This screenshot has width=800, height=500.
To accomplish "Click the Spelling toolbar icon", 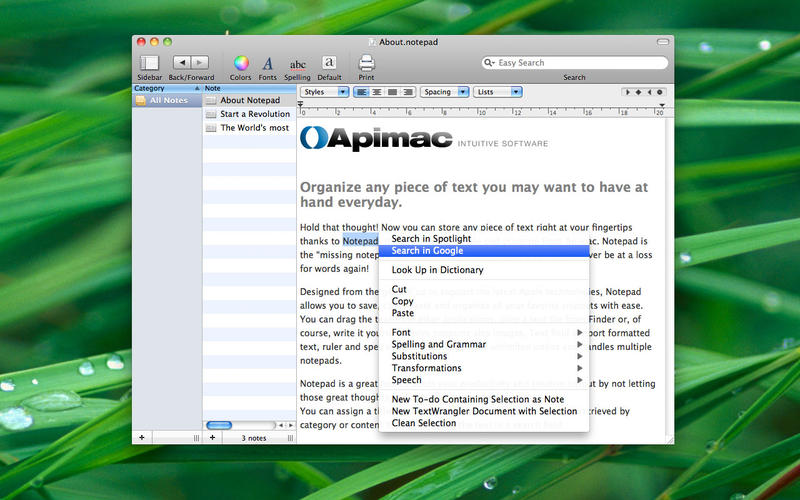I will (297, 63).
